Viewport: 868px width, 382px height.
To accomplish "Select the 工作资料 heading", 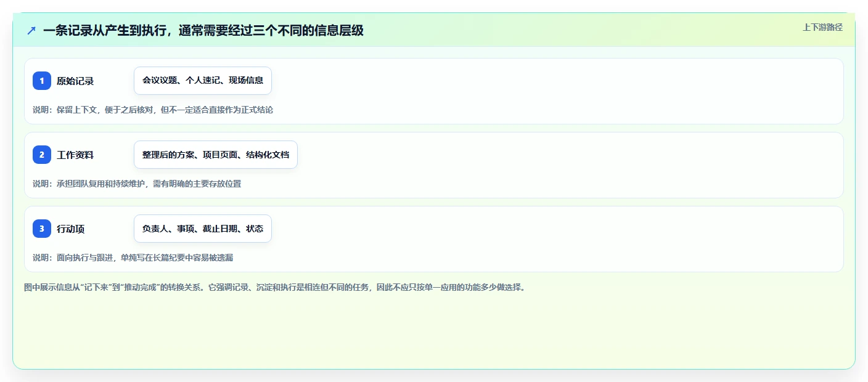I will tap(75, 155).
